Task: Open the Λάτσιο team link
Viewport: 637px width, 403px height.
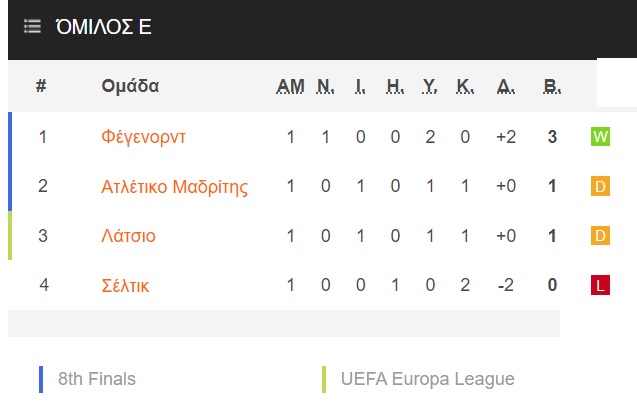Action: [x=128, y=236]
